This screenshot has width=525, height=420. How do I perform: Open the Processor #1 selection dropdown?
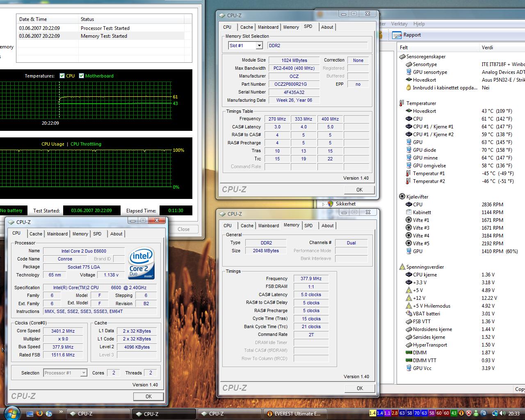pos(84,373)
